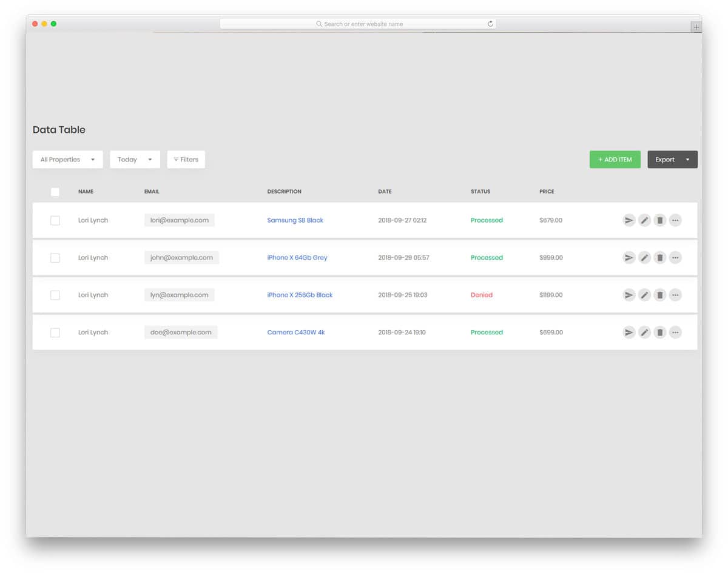Image resolution: width=728 pixels, height=574 pixels.
Task: Delete the Samsung S8 Black row
Action: 660,220
